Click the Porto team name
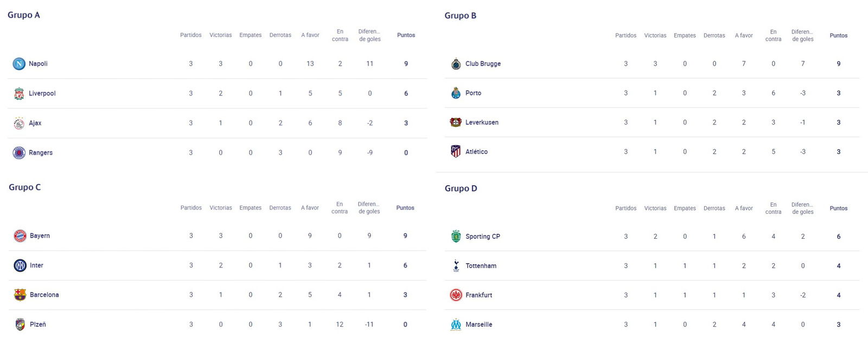This screenshot has width=868, height=344. click(473, 93)
